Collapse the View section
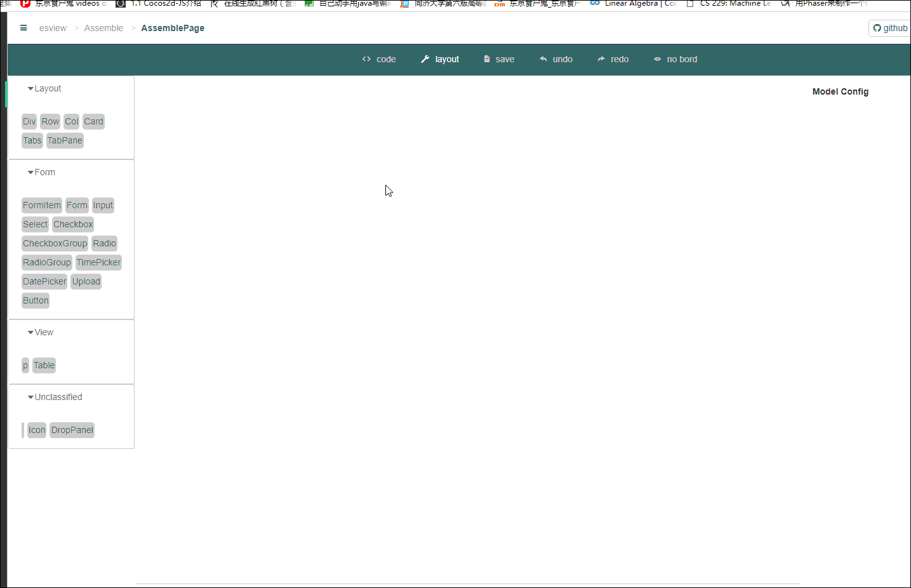The width and height of the screenshot is (911, 588). click(x=41, y=332)
